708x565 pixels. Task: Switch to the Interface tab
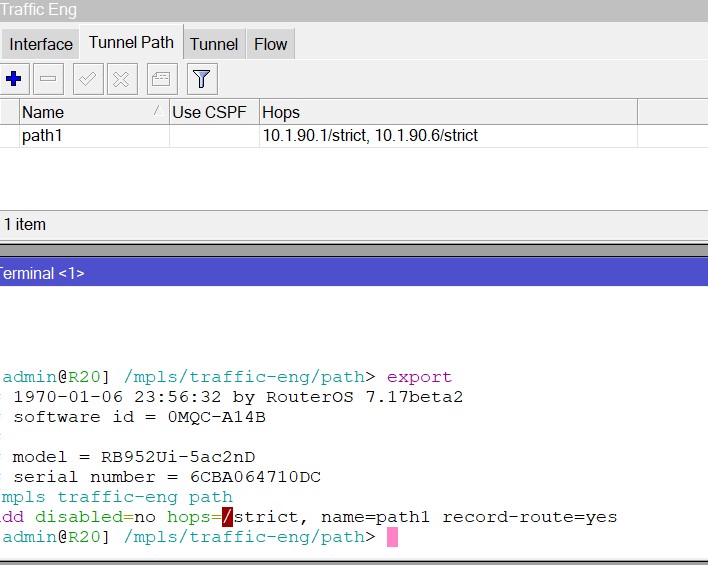coord(41,44)
